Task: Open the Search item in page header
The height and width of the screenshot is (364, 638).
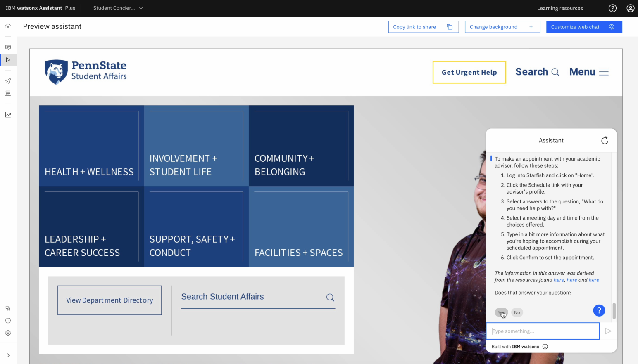Action: [537, 72]
